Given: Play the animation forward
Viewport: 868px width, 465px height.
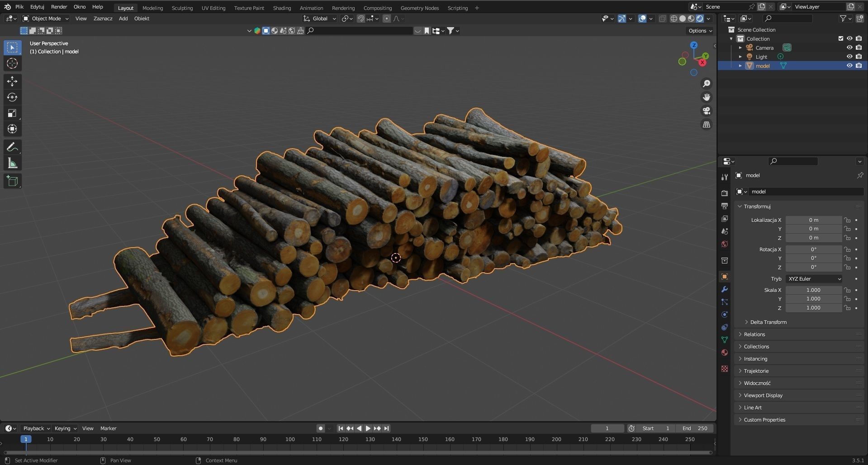Looking at the screenshot, I should click(368, 428).
